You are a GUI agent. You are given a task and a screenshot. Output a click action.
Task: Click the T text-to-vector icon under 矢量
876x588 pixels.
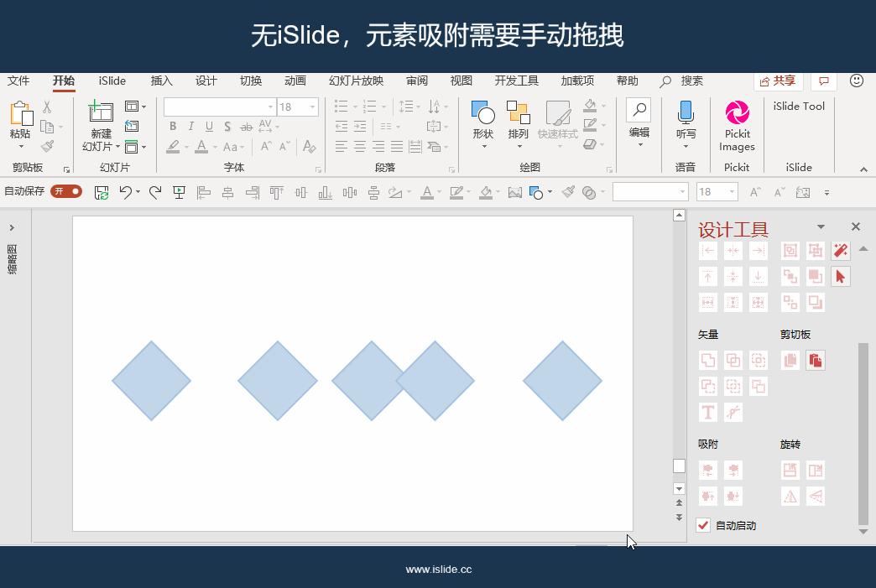click(x=708, y=412)
